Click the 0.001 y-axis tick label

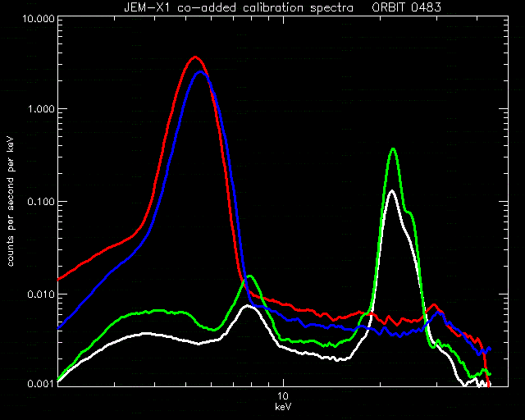click(40, 383)
